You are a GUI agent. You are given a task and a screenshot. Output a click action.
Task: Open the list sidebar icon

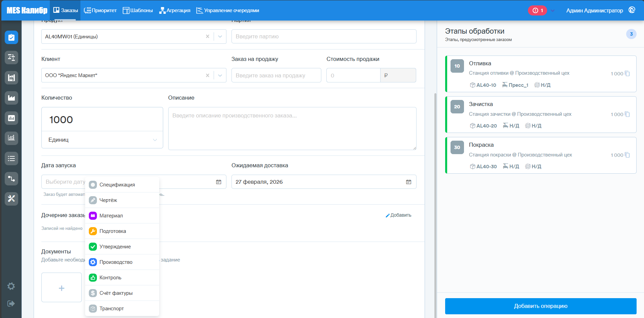pos(11,158)
